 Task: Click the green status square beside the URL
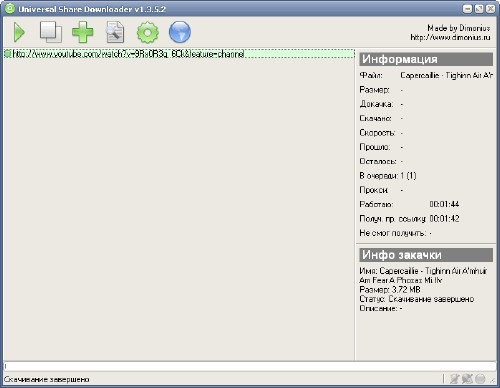[8, 54]
